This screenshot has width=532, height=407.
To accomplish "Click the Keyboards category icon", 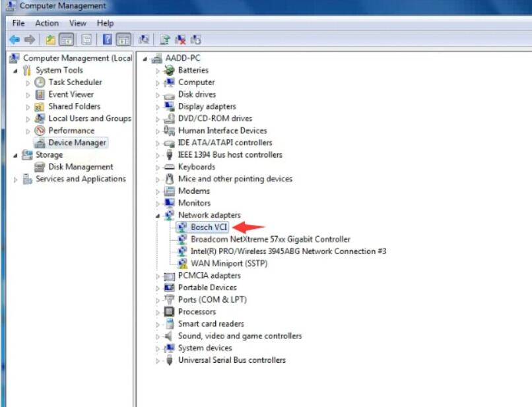I will pyautogui.click(x=169, y=167).
